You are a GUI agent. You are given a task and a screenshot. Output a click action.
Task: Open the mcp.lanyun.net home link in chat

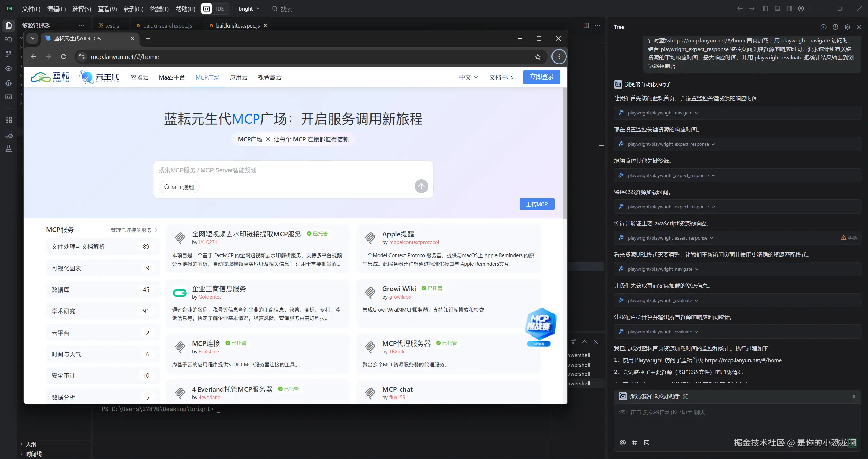(x=743, y=360)
